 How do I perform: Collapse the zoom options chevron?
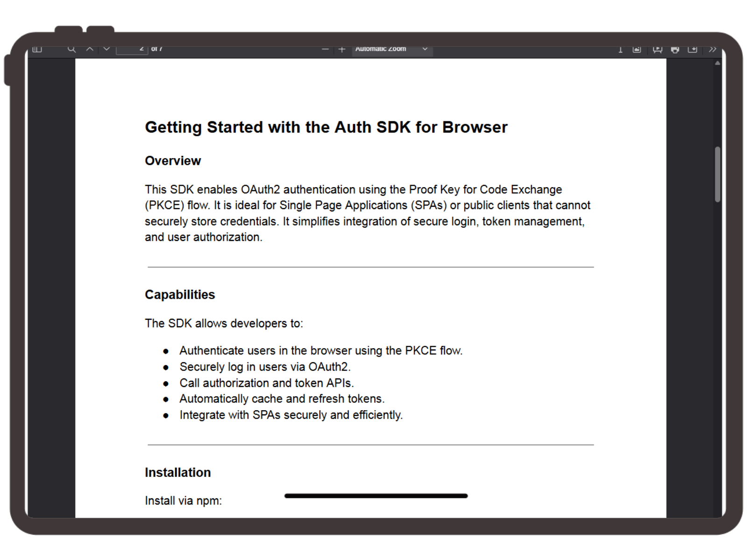[x=425, y=49]
